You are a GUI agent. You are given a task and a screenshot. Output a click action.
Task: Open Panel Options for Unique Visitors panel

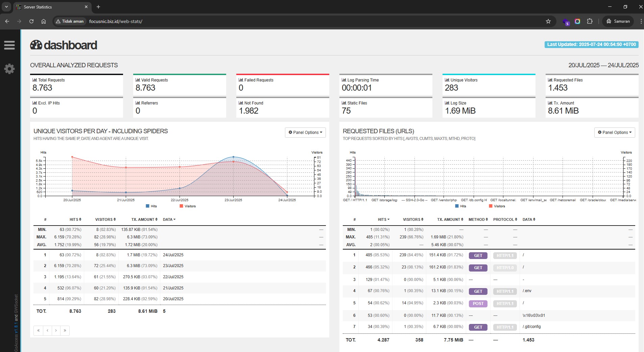[305, 133]
